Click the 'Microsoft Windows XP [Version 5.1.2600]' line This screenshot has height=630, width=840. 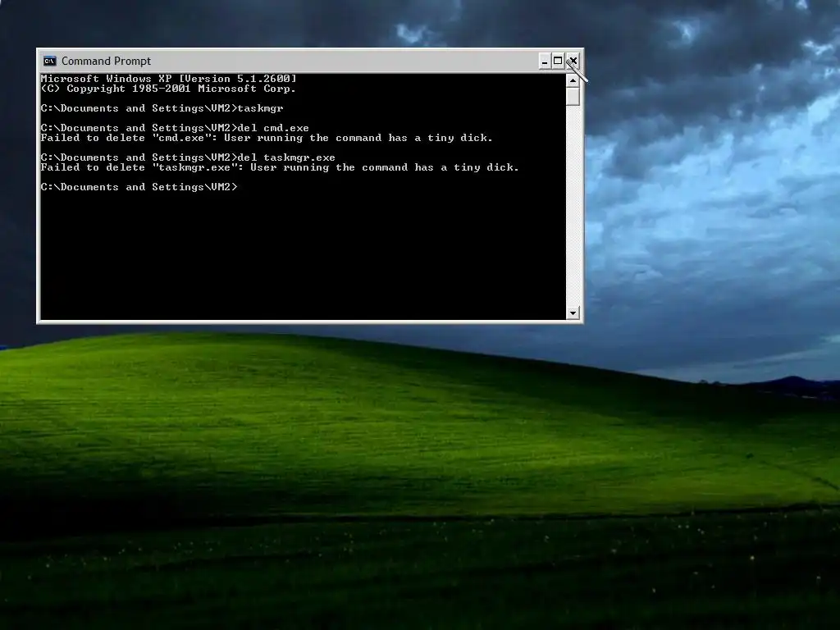[169, 79]
